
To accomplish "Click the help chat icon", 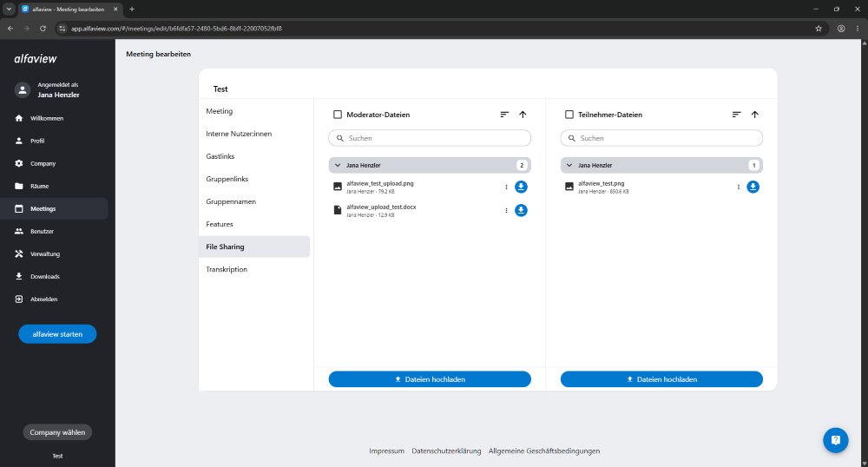I will pos(835,440).
